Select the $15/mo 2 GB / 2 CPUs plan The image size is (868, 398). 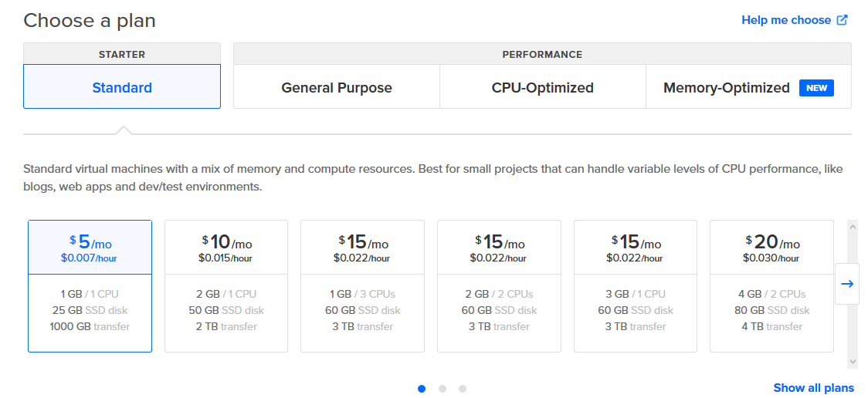[x=499, y=286]
